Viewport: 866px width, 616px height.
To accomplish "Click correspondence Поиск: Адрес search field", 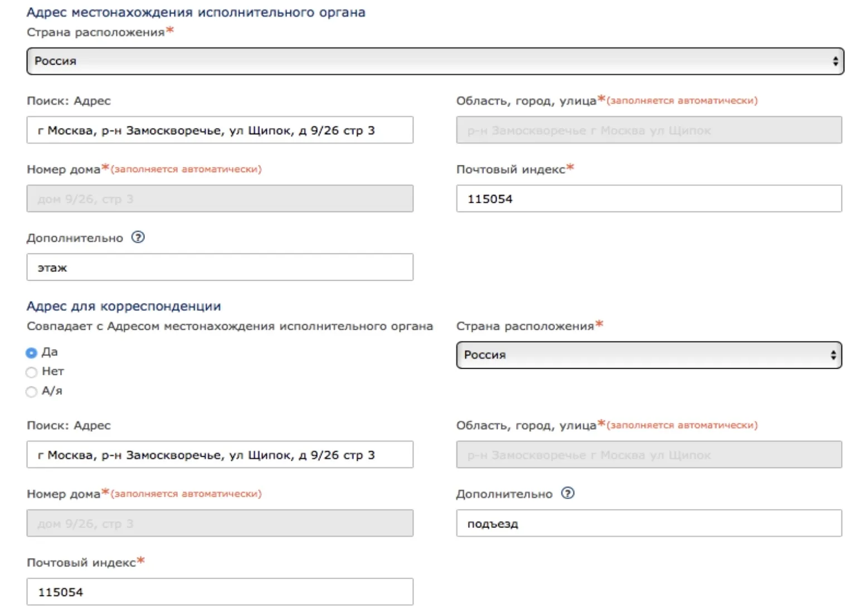I will [x=220, y=455].
